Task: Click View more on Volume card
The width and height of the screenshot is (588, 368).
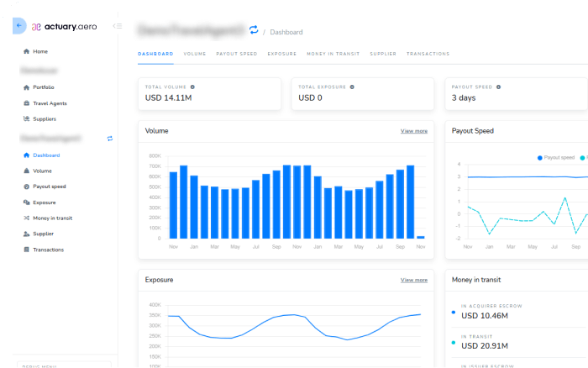Action: tap(414, 131)
